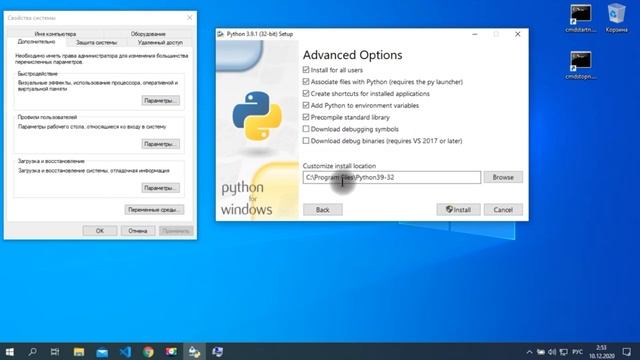Select Recycle Bin desktop icon
Viewport: 640px width, 360px height.
point(616,18)
